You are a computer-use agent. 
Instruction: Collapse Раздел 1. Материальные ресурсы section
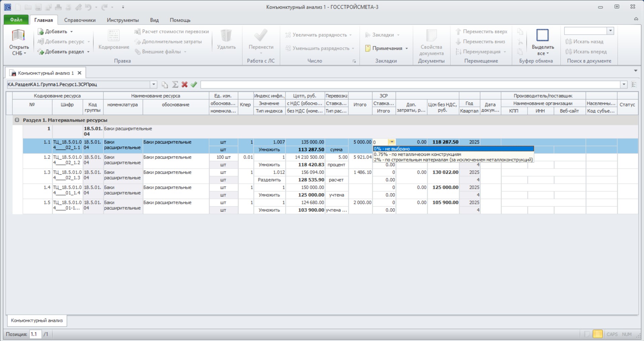point(17,120)
